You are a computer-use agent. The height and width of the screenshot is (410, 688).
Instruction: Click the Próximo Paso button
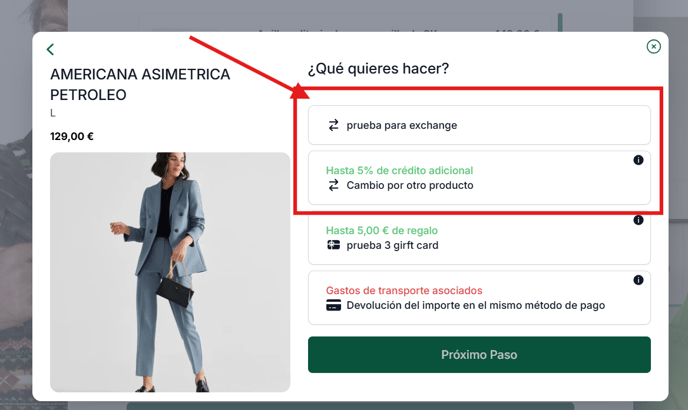[x=479, y=355]
